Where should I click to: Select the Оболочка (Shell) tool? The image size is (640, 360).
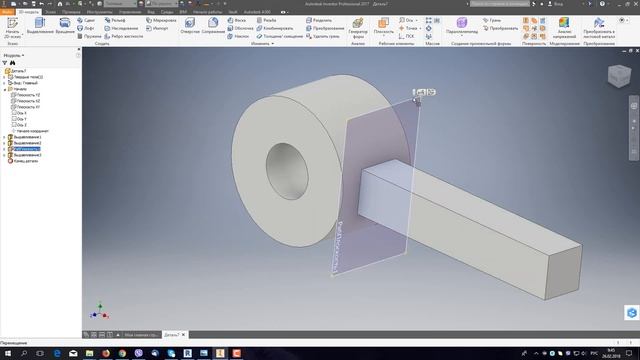[x=240, y=28]
